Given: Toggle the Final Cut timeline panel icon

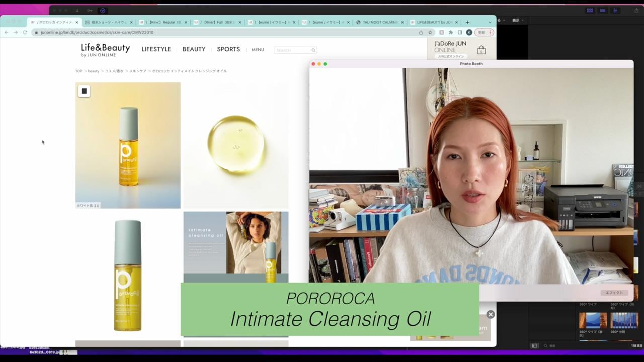Looking at the screenshot, I should 602,10.
